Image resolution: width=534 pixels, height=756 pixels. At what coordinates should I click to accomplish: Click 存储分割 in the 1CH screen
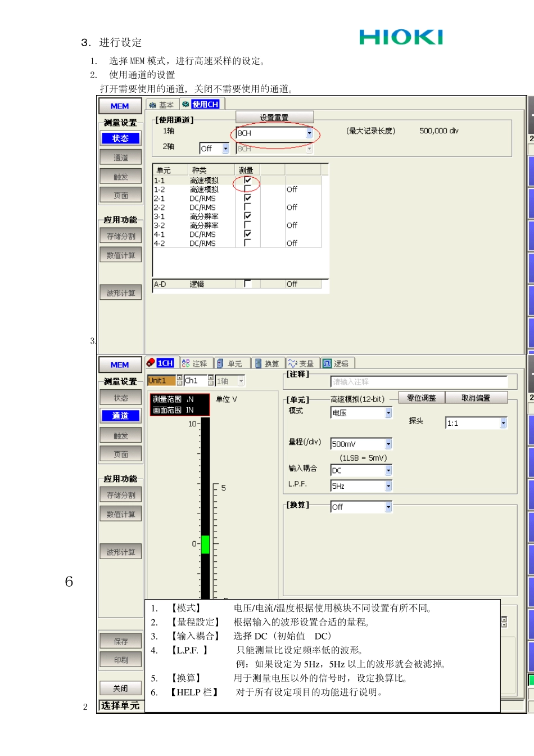120,495
